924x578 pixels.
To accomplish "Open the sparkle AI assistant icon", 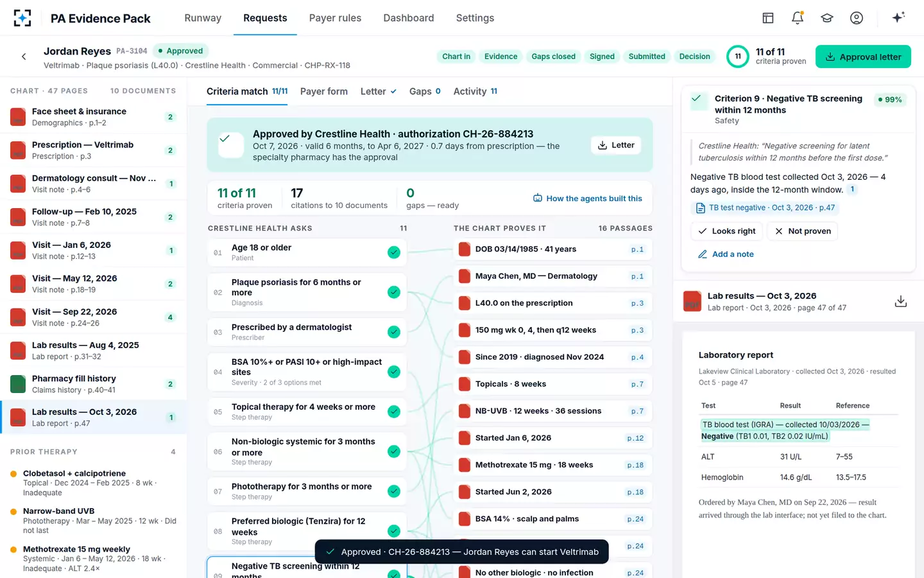I will pyautogui.click(x=898, y=17).
